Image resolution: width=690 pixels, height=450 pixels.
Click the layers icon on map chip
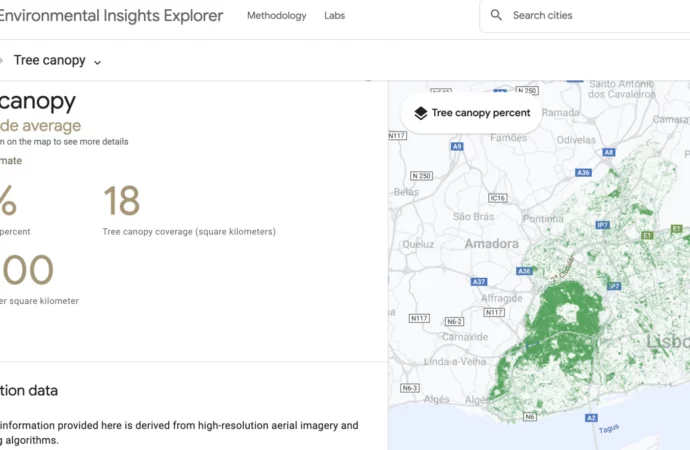point(421,113)
